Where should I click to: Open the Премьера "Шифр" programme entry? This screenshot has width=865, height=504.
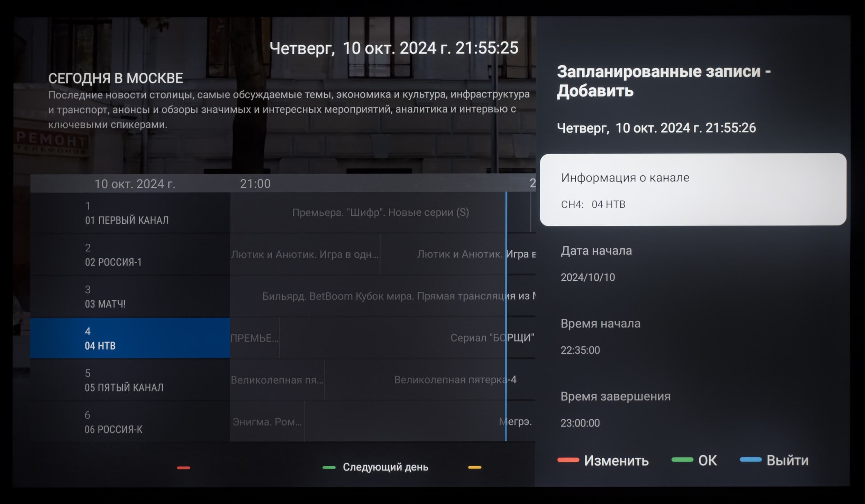[x=380, y=213]
